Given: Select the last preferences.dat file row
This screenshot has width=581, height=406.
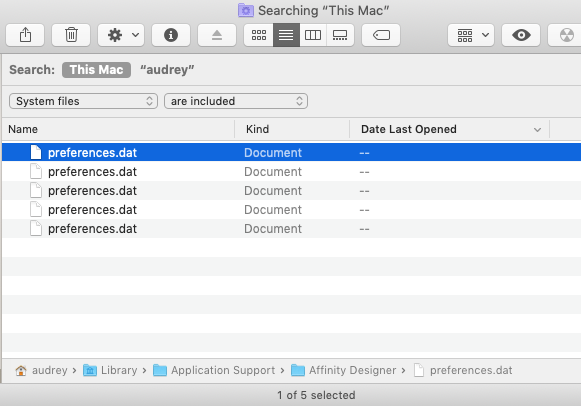Looking at the screenshot, I should (291, 229).
